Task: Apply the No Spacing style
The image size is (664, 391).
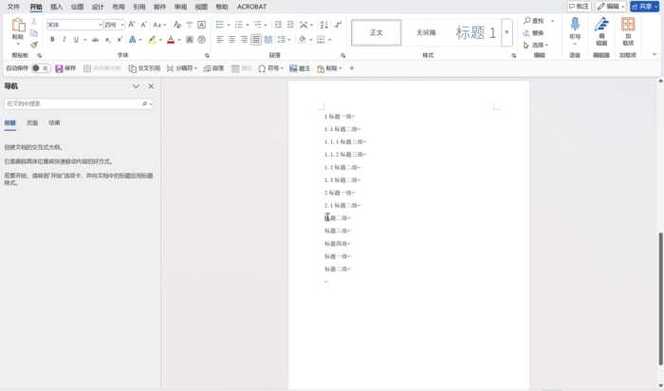Action: [426, 32]
